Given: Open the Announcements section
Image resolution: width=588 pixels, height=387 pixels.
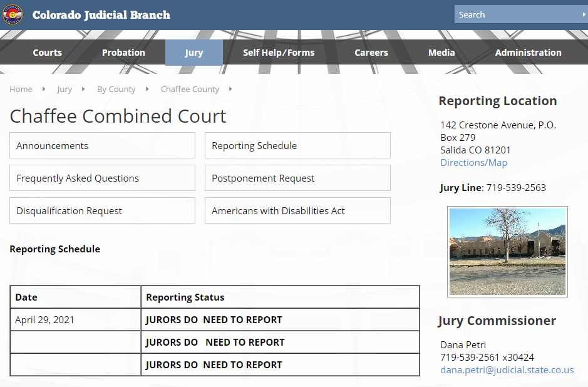Looking at the screenshot, I should [102, 145].
